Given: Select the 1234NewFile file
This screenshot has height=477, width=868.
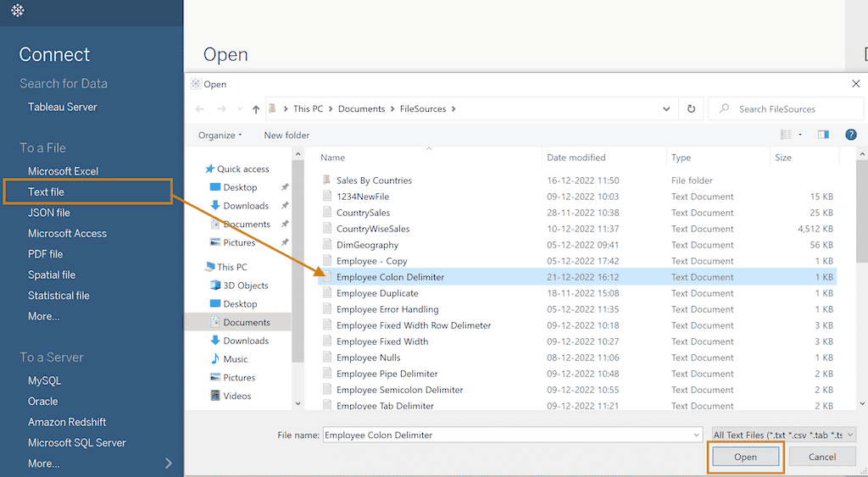Looking at the screenshot, I should pyautogui.click(x=363, y=197).
